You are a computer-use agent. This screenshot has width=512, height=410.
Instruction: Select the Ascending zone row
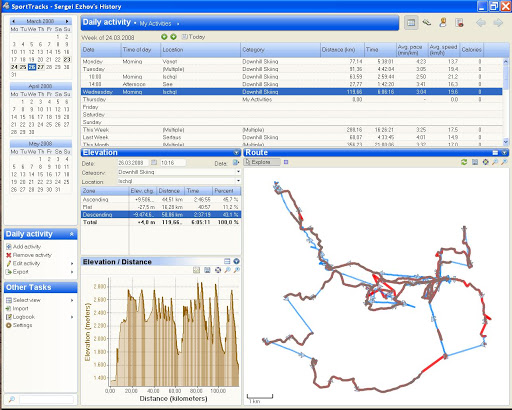[x=161, y=199]
